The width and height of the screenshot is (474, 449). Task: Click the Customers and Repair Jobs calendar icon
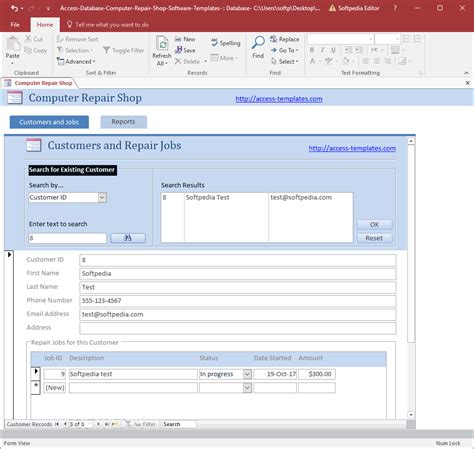click(x=34, y=145)
